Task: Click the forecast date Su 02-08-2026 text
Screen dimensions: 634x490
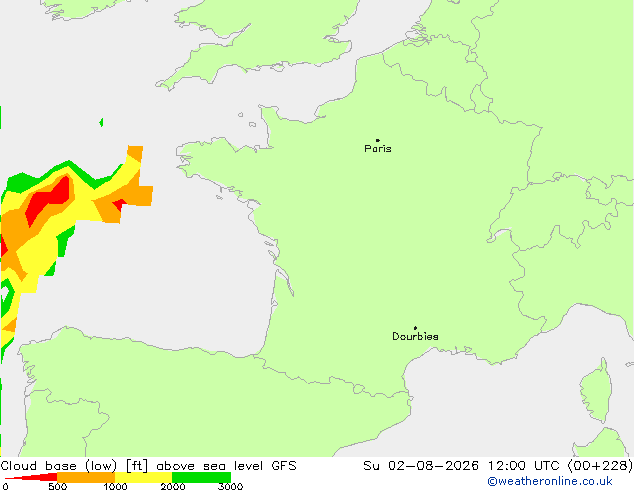Action: pos(421,466)
